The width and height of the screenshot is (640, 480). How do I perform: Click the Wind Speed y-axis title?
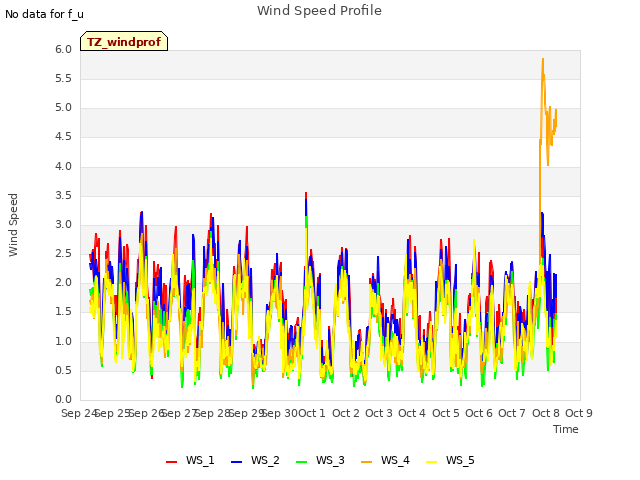tap(13, 225)
